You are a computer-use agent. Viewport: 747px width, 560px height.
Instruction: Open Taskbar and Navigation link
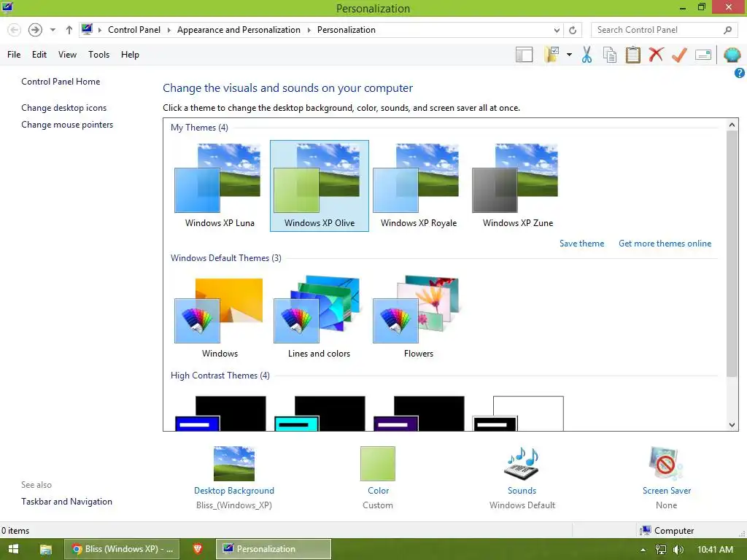click(66, 502)
